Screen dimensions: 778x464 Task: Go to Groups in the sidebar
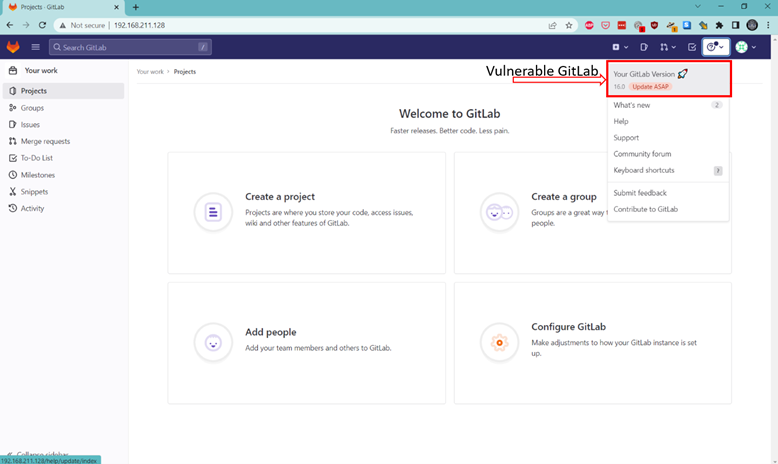(33, 108)
